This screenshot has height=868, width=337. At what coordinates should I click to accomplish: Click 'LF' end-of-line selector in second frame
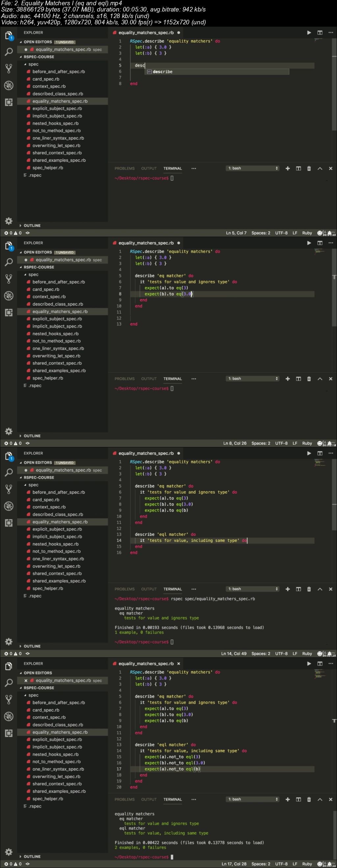click(295, 443)
